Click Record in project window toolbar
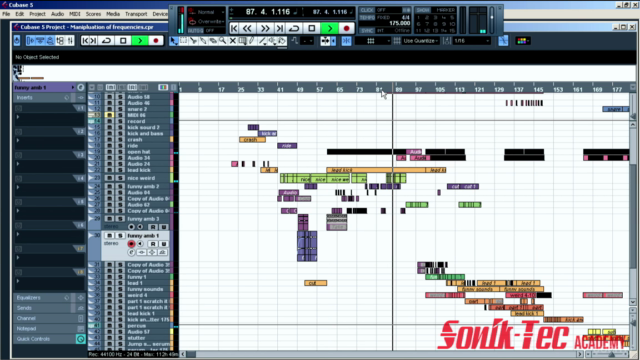Image resolution: width=640 pixels, height=360 pixels. (x=156, y=41)
